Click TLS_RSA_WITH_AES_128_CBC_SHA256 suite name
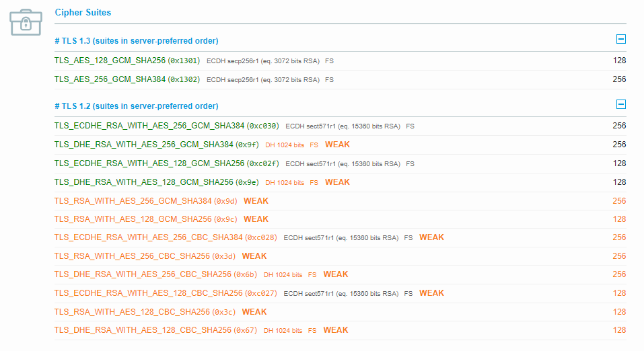The width and height of the screenshot is (644, 351). [132, 312]
